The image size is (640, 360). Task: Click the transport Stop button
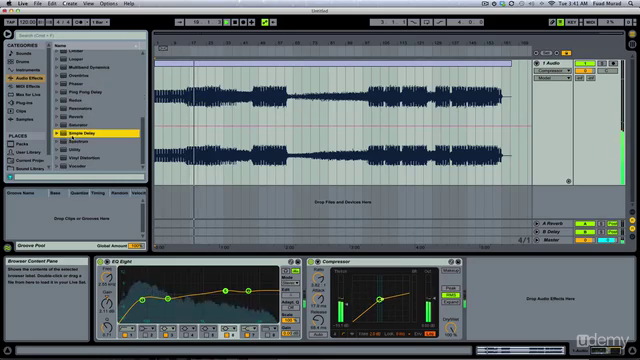pos(235,22)
